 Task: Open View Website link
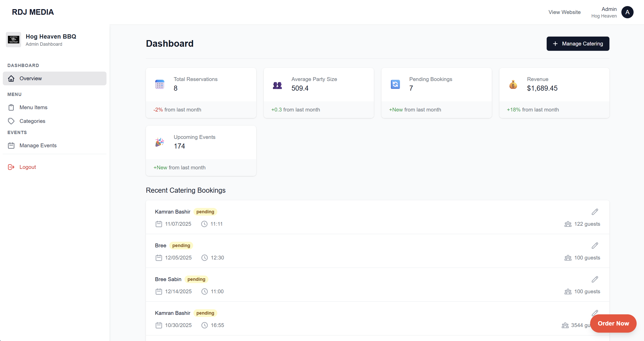coord(564,12)
